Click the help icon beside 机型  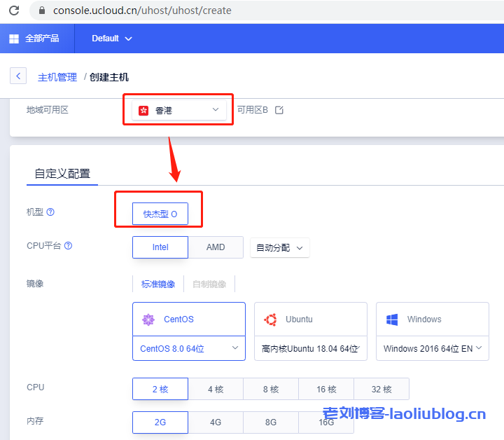50,212
